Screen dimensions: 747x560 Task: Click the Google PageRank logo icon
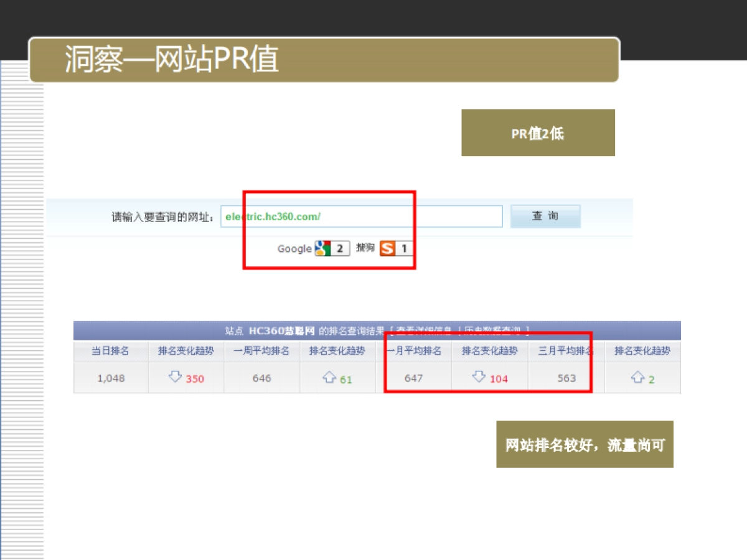321,248
